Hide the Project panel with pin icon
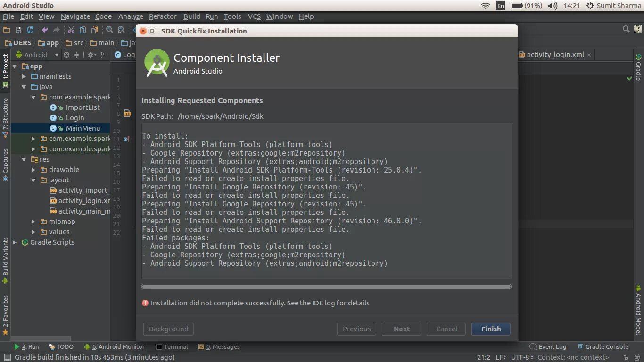The image size is (644, 362). 103,55
